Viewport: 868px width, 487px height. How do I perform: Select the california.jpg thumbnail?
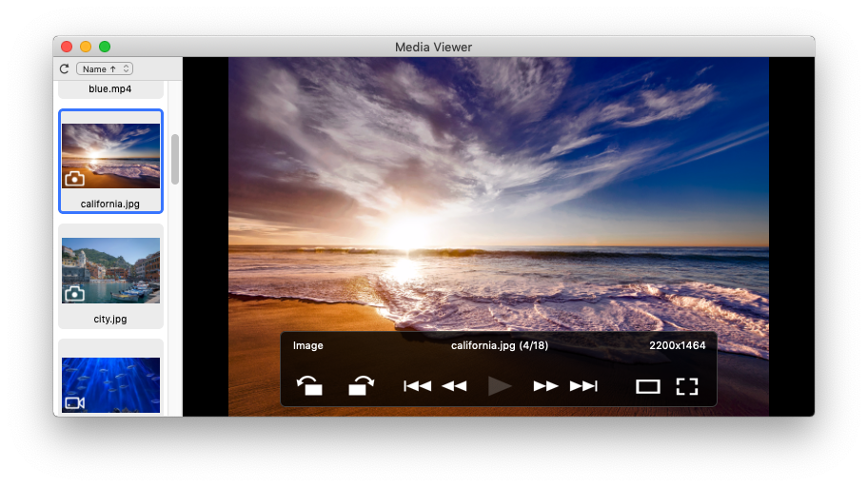click(x=110, y=155)
